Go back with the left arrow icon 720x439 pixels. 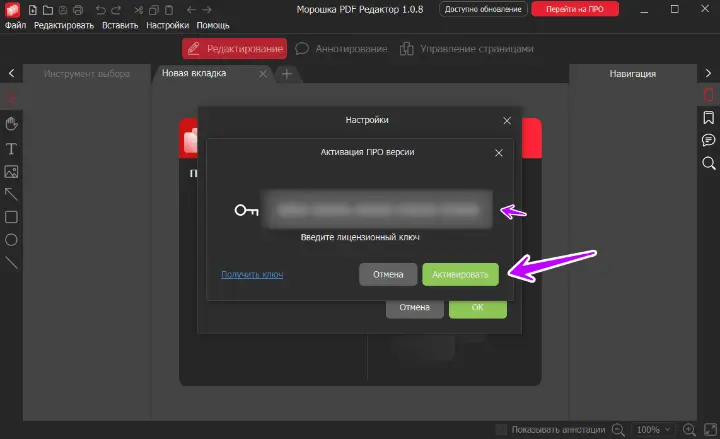(191, 10)
